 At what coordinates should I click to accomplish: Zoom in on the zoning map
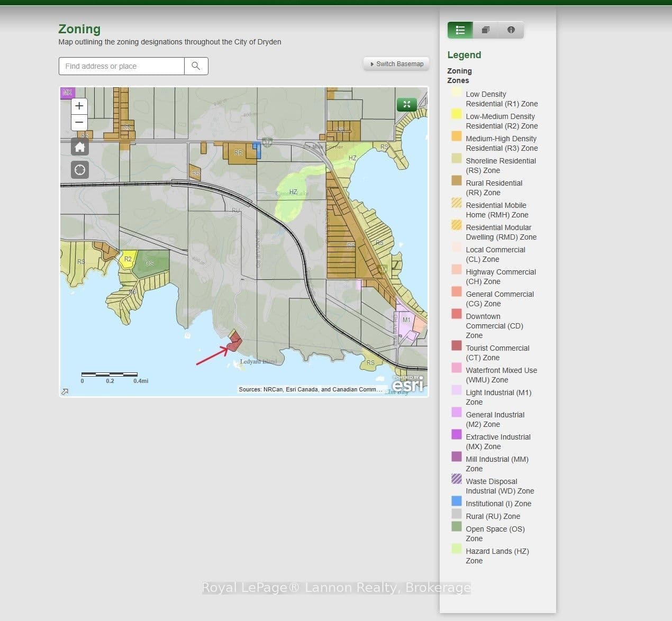pos(79,106)
